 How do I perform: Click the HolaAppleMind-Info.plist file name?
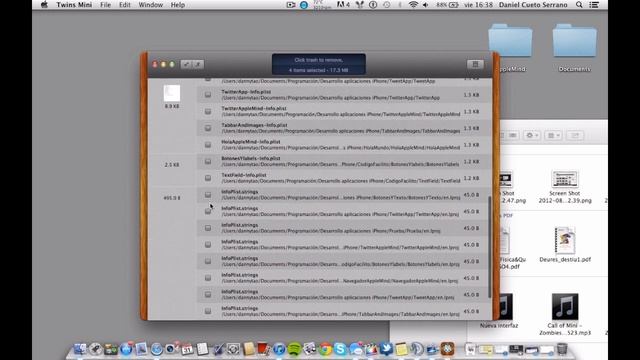point(251,142)
